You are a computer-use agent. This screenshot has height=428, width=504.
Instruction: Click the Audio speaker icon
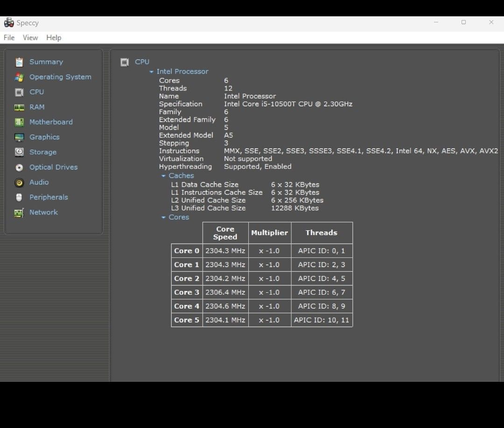click(19, 182)
